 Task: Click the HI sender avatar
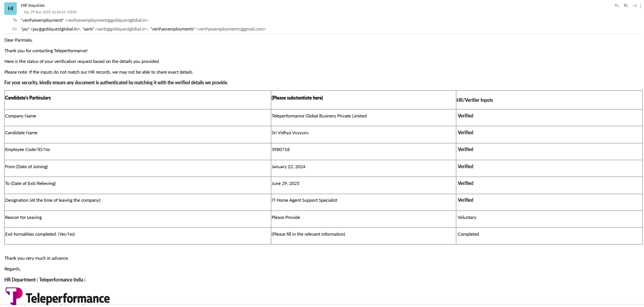pos(11,8)
